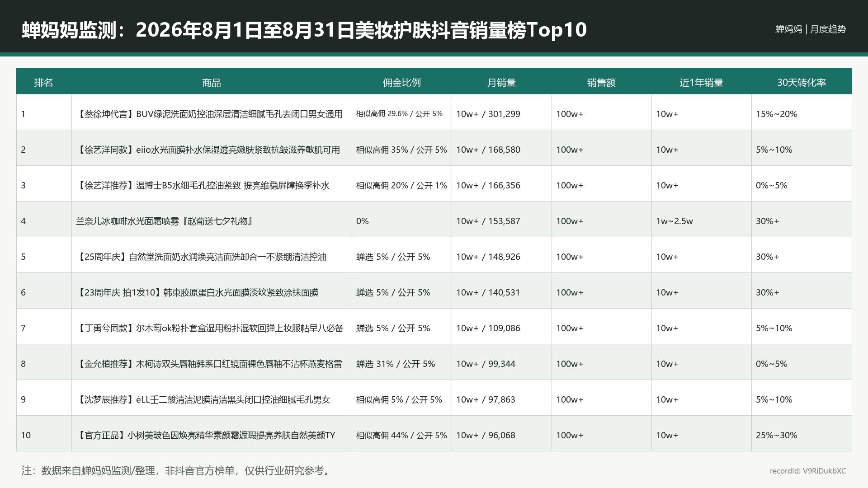Click conversion rate 30%+ in rank 4 row
The height and width of the screenshot is (488, 868).
click(x=768, y=221)
